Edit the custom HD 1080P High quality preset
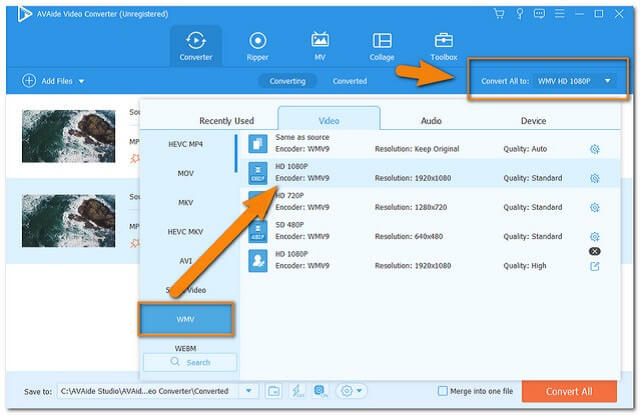This screenshot has height=415, width=640. coord(594,266)
